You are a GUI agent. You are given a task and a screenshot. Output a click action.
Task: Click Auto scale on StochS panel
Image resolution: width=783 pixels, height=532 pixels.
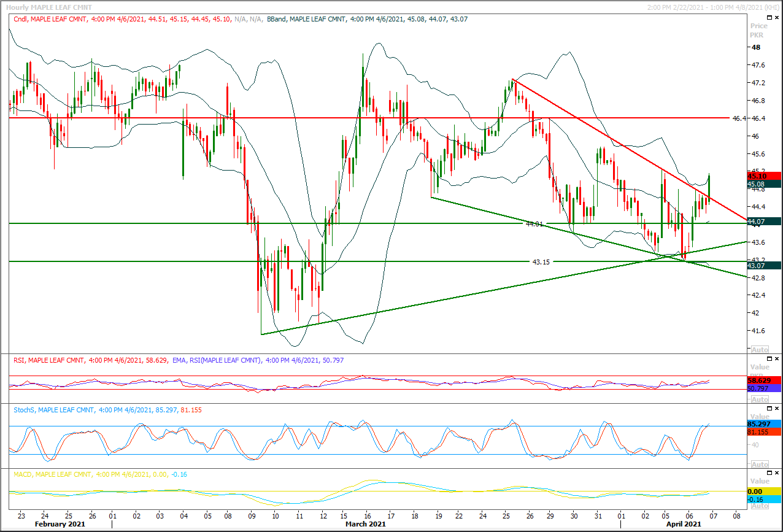760,465
